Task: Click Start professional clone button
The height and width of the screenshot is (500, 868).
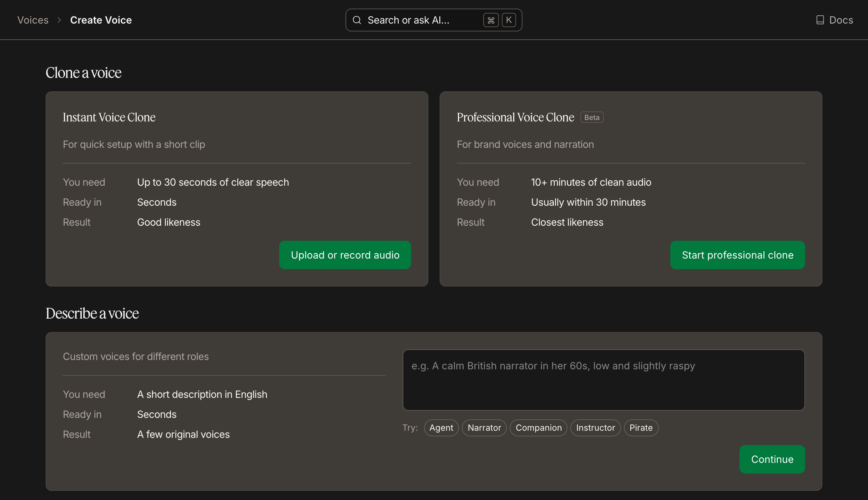Action: pyautogui.click(x=737, y=255)
